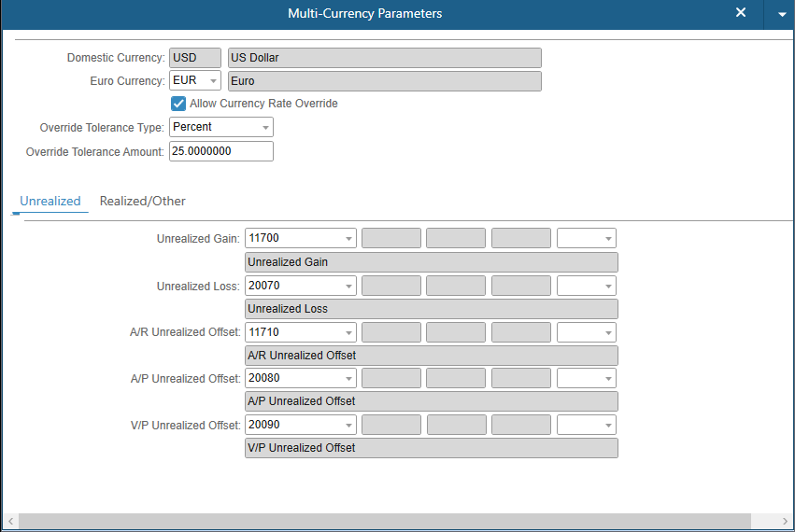
Task: Expand the Euro Currency dropdown
Action: (213, 81)
